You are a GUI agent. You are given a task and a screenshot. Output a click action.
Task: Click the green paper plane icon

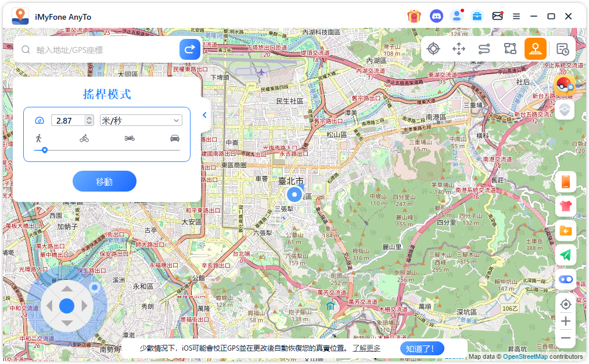[x=565, y=255]
